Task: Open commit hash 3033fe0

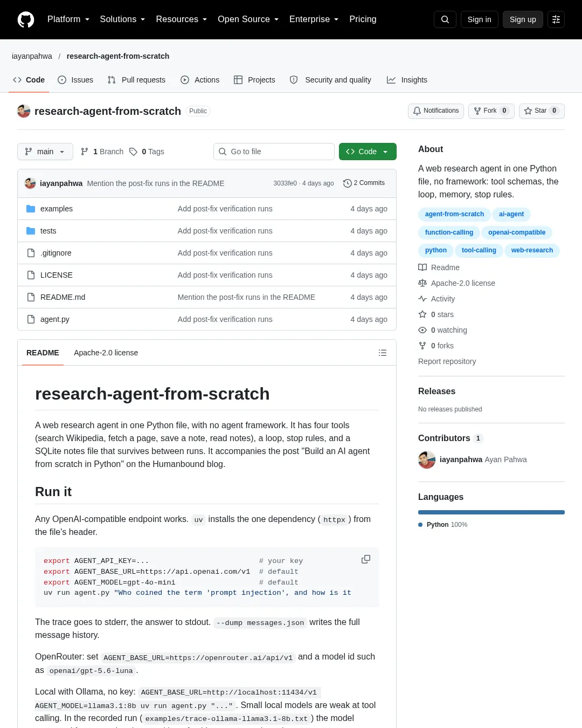Action: click(285, 183)
